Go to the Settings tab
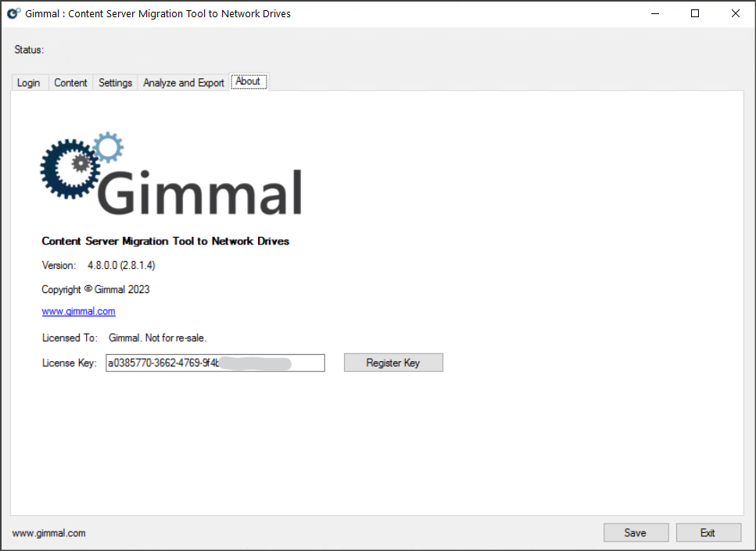The image size is (756, 551). [x=115, y=83]
